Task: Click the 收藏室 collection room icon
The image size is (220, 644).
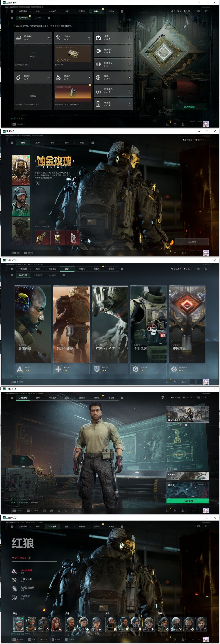Action: pyautogui.click(x=98, y=104)
